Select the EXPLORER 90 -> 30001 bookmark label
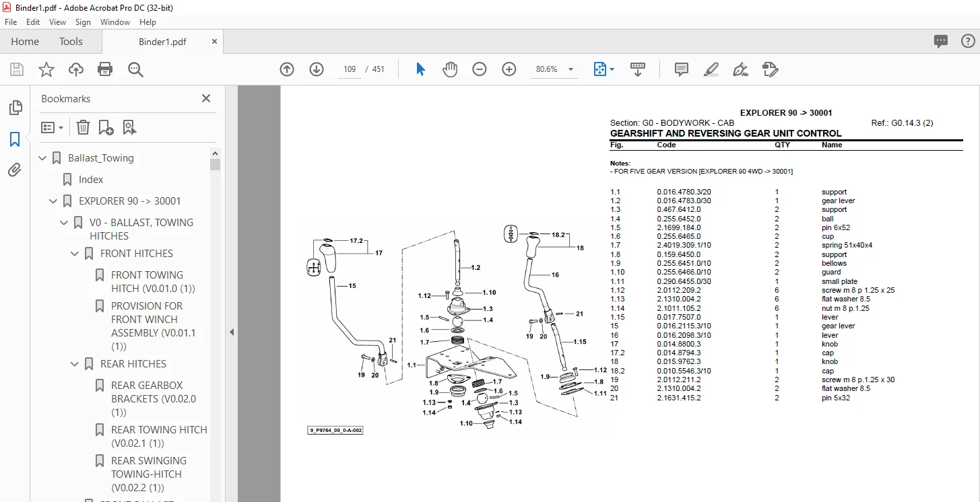The height and width of the screenshot is (502, 980). [130, 201]
